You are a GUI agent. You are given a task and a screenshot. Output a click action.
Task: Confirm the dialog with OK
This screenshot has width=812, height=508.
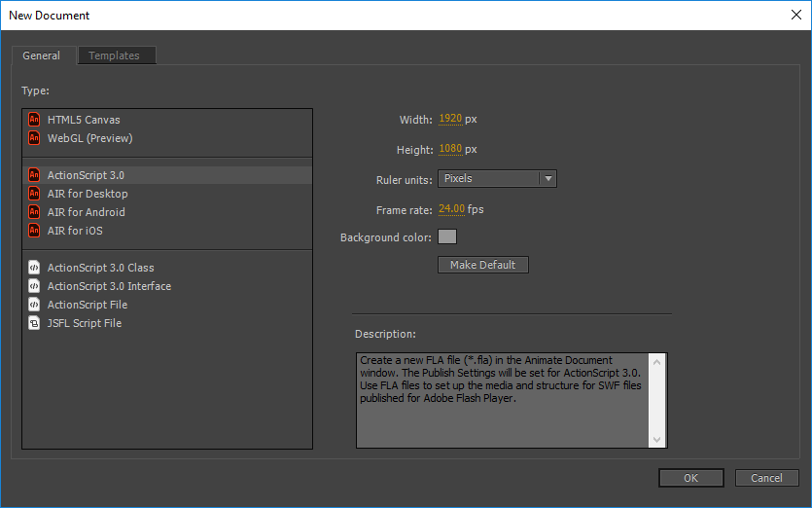pyautogui.click(x=690, y=478)
